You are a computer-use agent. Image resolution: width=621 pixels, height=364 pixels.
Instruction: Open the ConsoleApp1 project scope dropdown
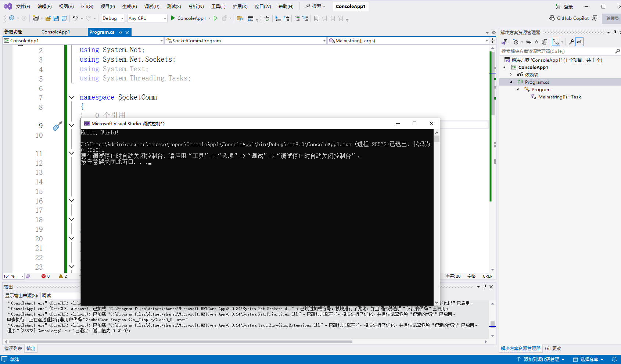click(83, 41)
